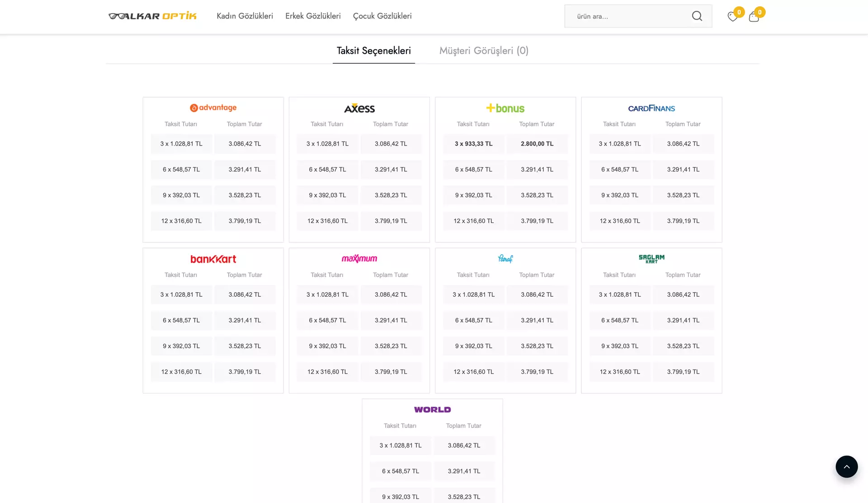Click the Sağlam Kart logo

(651, 258)
